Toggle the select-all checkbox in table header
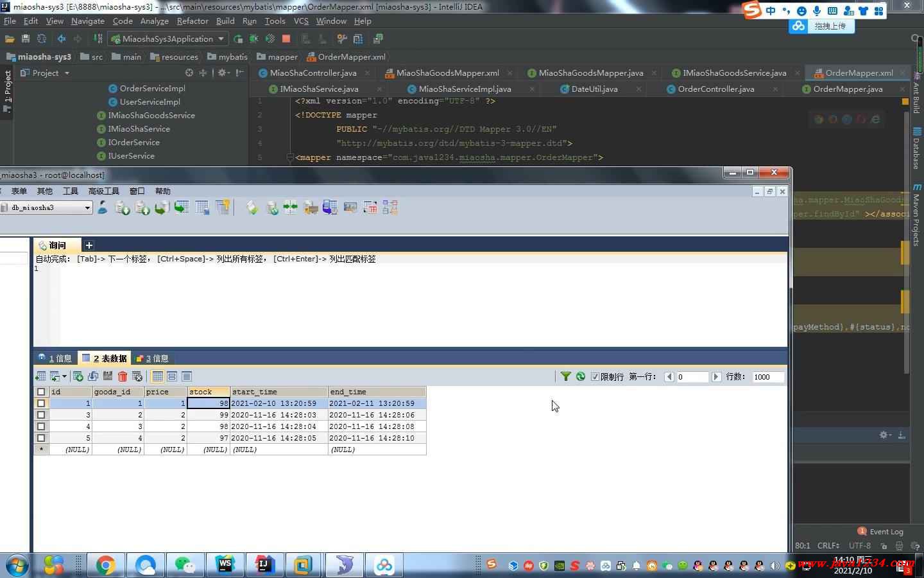 click(x=41, y=392)
